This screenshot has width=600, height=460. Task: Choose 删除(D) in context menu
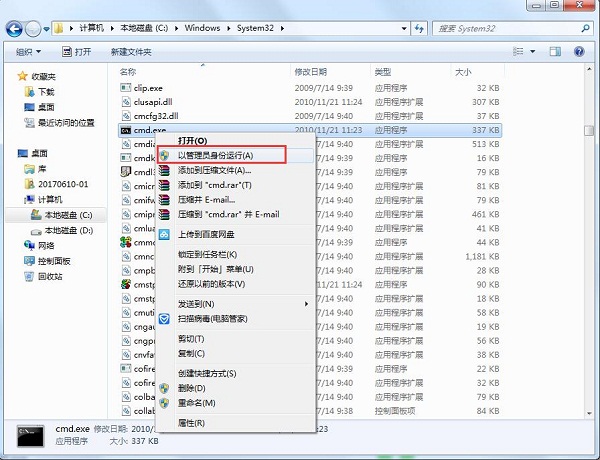[x=235, y=388]
